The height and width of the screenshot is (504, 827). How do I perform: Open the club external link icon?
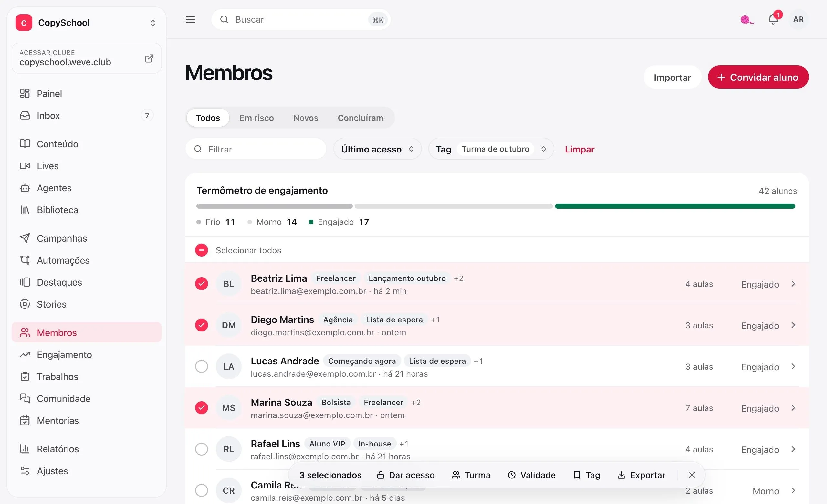coord(149,58)
